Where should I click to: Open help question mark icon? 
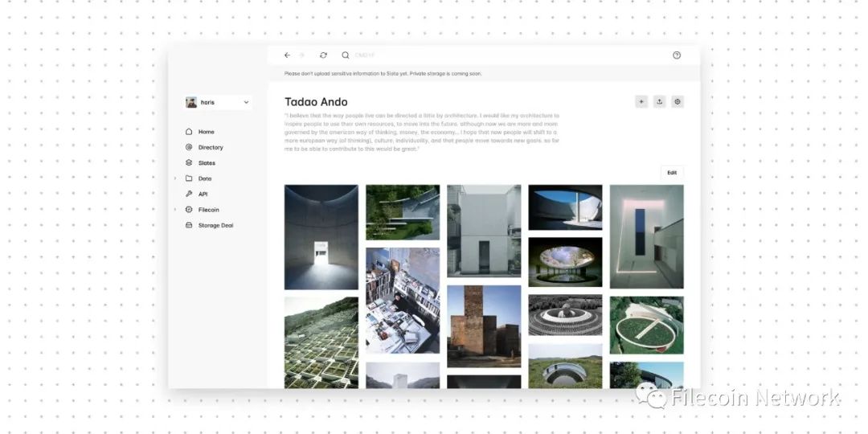click(x=677, y=55)
